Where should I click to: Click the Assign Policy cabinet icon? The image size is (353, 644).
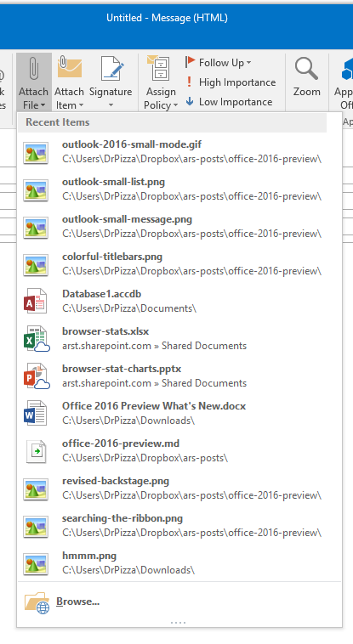[158, 68]
